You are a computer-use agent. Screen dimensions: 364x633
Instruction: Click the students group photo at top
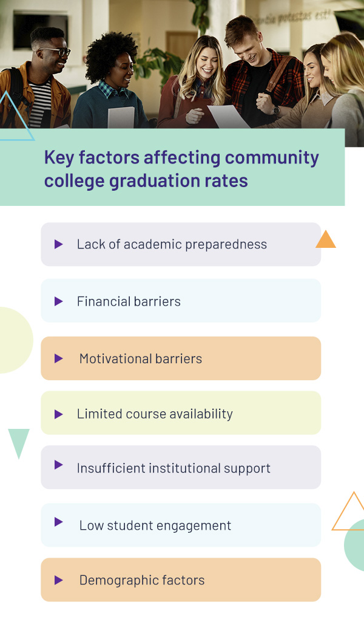coord(182,64)
